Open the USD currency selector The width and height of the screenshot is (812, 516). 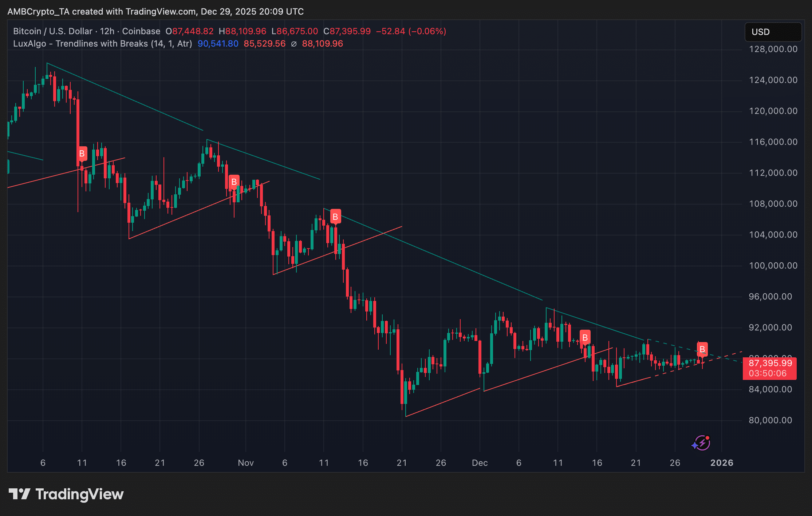(x=773, y=32)
